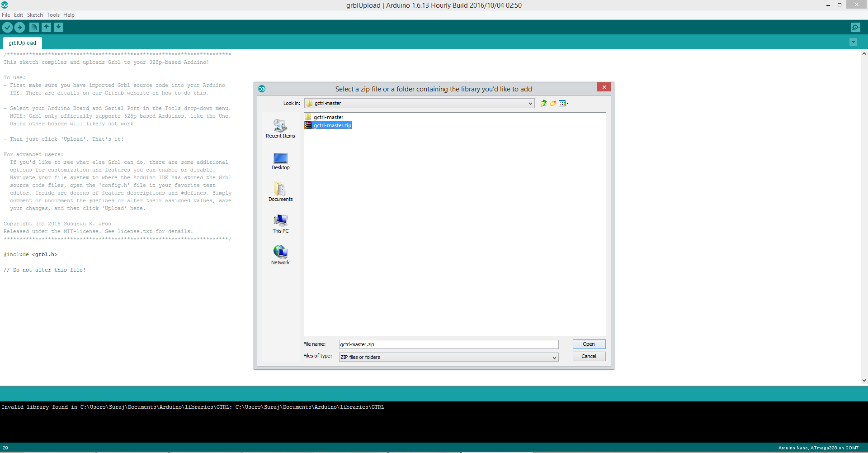This screenshot has height=453, width=868.
Task: Click the Up One Level folder icon
Action: (x=543, y=103)
